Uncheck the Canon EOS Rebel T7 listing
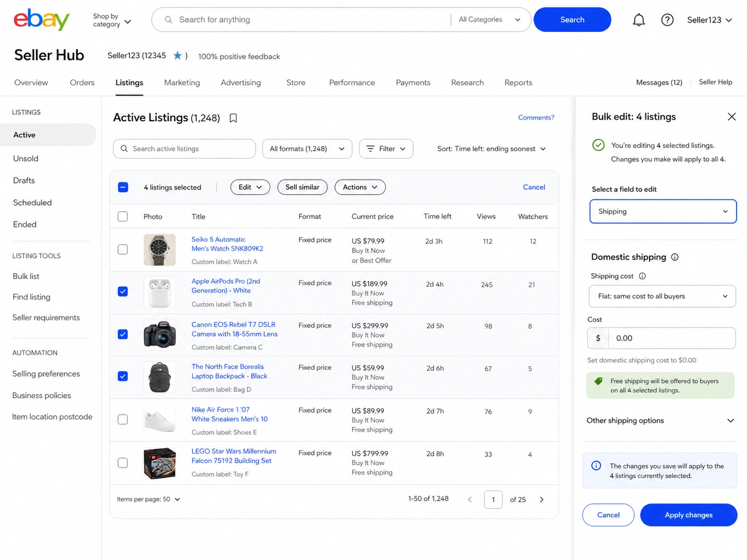This screenshot has height=560, width=747. click(x=123, y=335)
